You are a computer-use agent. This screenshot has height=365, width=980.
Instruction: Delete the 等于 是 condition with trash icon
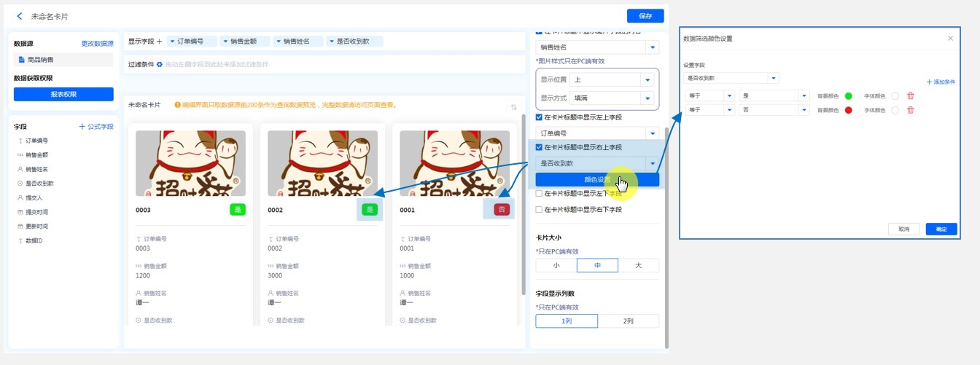(910, 95)
